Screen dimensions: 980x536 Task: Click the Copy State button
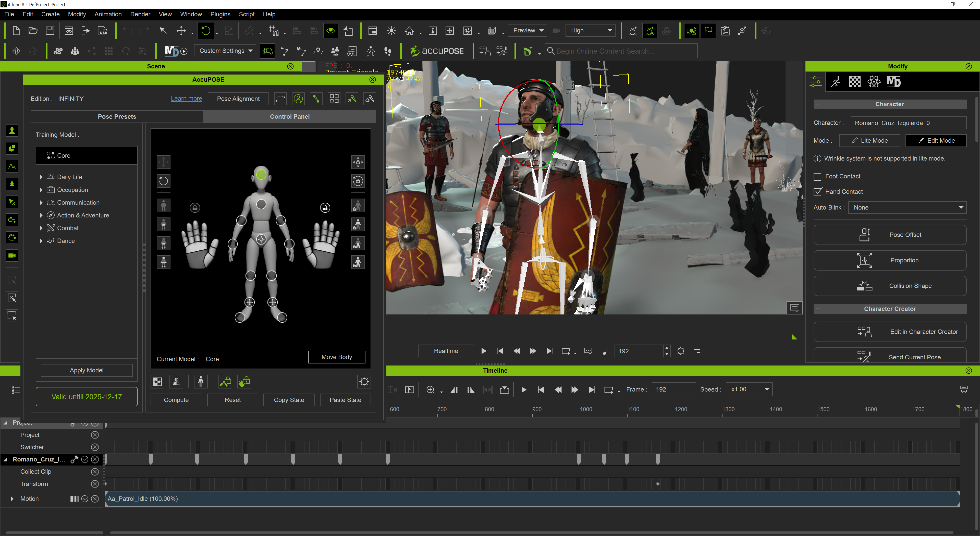click(x=289, y=400)
